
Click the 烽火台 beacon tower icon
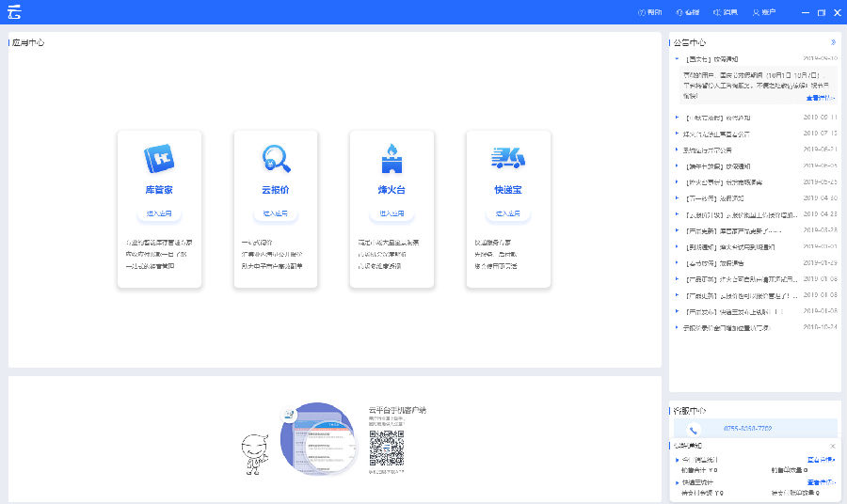(x=392, y=158)
